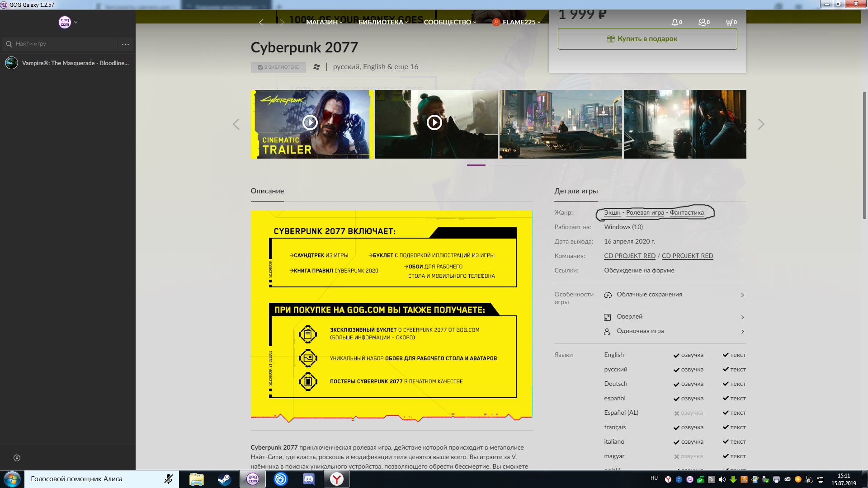Screen dimensions: 868x488
Task: Click the search magnifier icon
Action: click(9, 44)
